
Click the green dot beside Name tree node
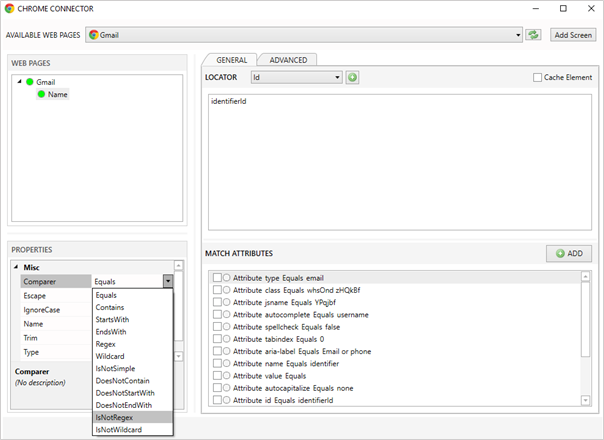[x=42, y=94]
